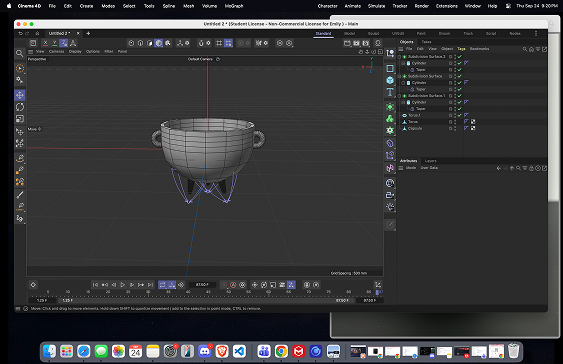Viewport: 563px width, 364px height.
Task: Toggle Z axis lock
Action: coord(64,43)
